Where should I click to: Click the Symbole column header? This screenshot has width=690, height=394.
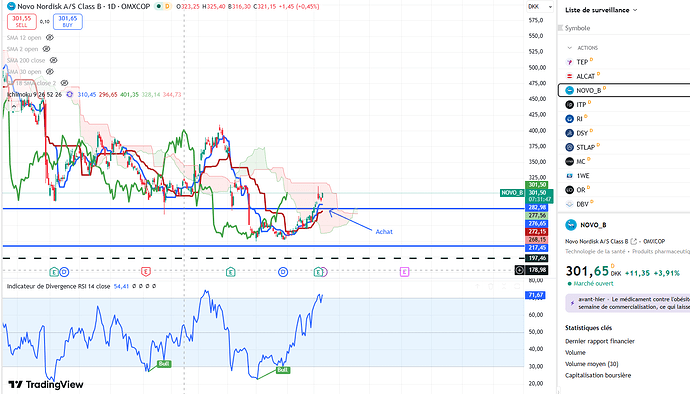[x=577, y=28]
